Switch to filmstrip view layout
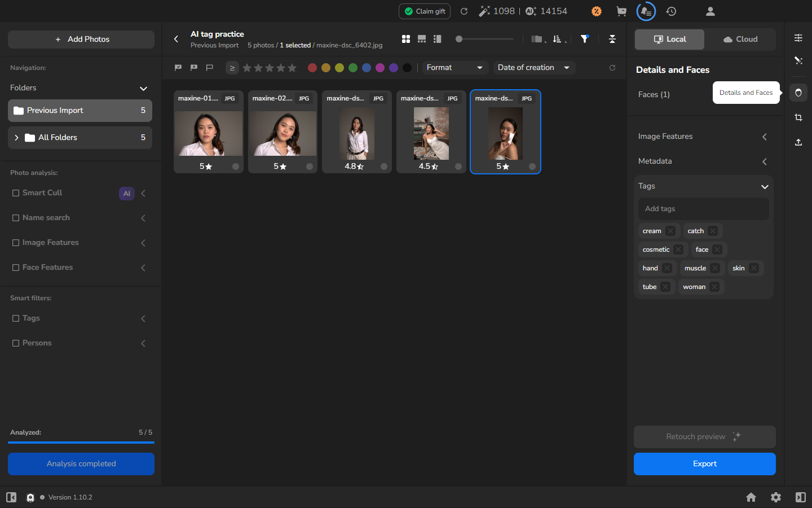This screenshot has width=812, height=508. point(422,39)
